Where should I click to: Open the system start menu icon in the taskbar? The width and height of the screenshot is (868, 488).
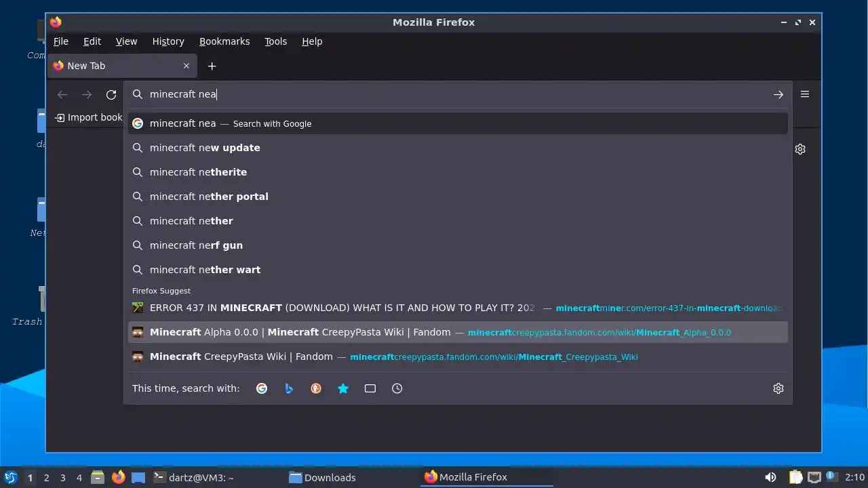point(10,477)
